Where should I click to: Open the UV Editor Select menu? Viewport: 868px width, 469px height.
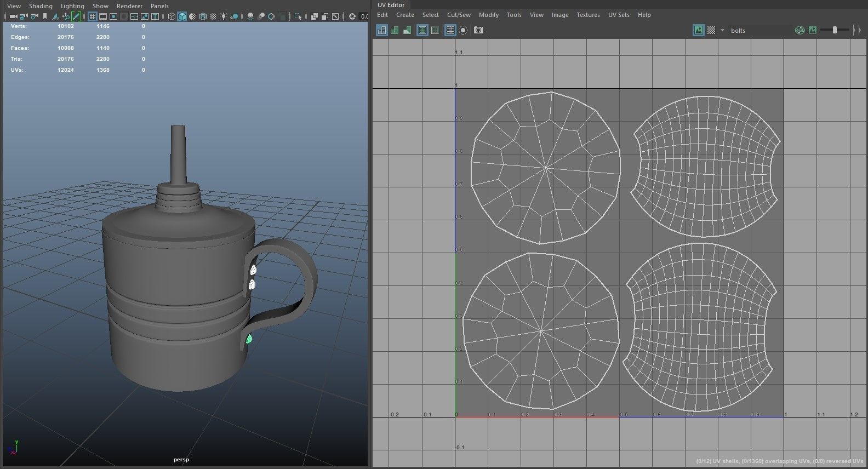point(430,15)
